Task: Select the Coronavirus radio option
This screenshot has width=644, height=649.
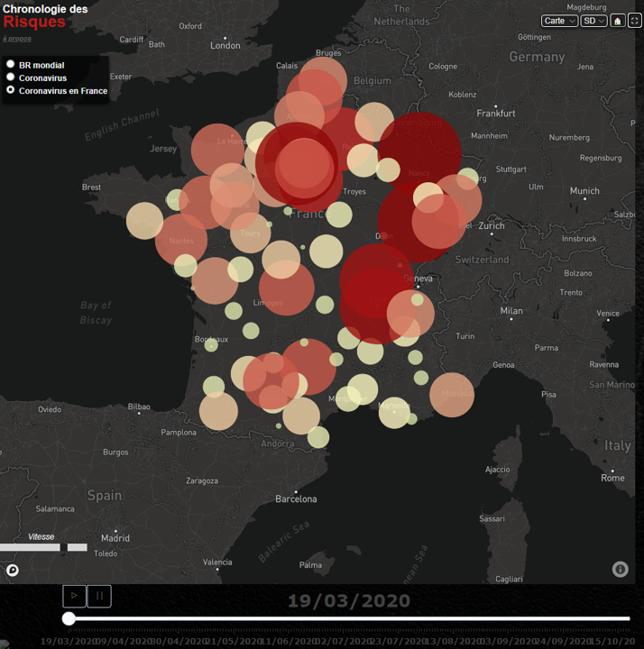Action: tap(11, 78)
